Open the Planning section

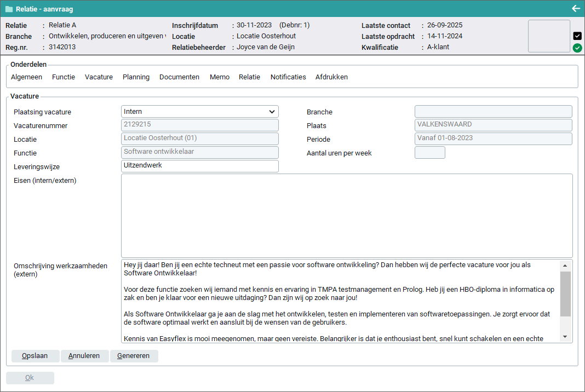point(136,77)
